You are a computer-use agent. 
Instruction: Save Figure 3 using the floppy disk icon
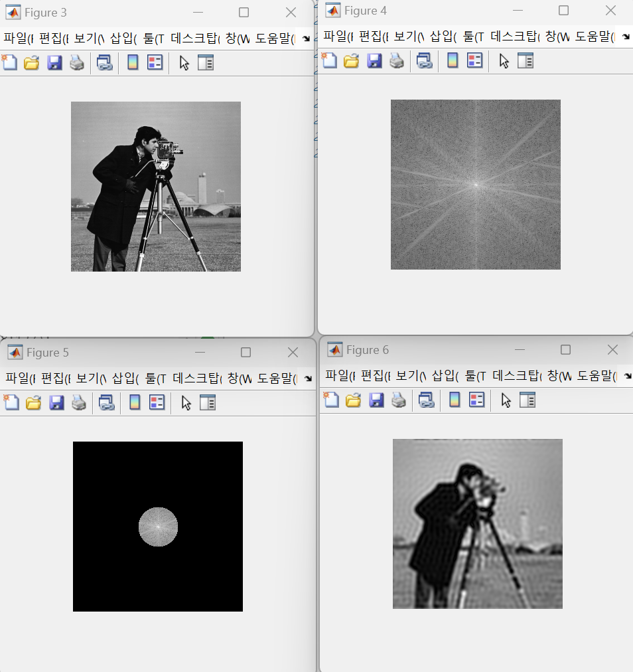point(55,62)
